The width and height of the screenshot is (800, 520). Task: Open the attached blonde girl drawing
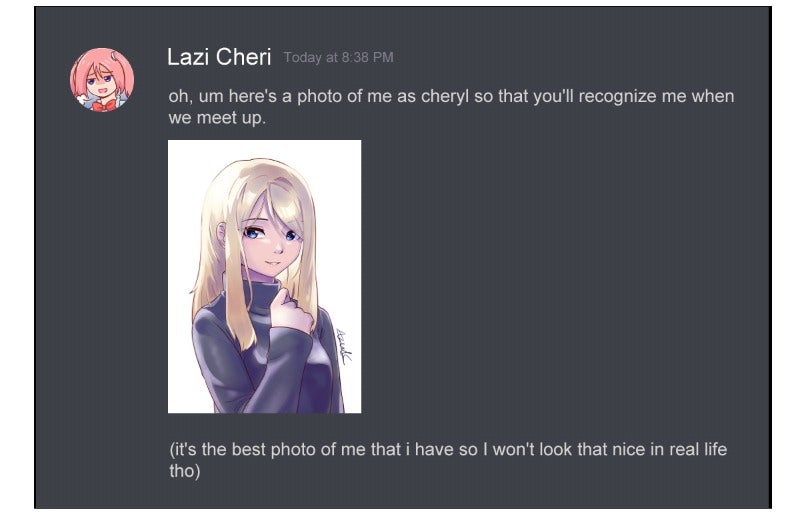coord(264,276)
